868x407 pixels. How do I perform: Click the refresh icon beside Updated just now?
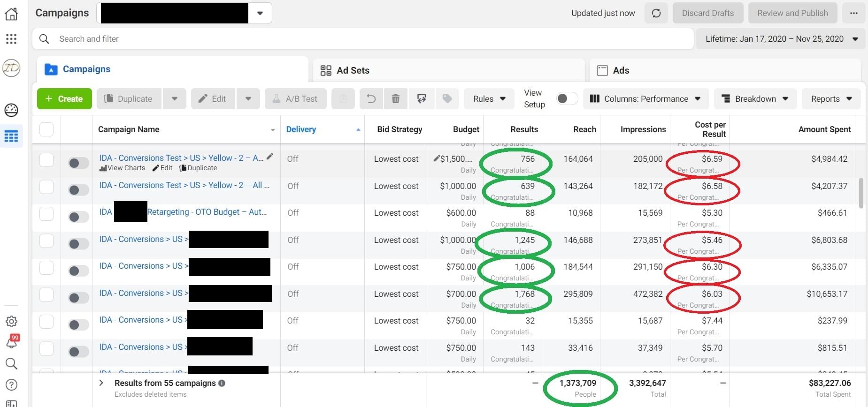(656, 13)
